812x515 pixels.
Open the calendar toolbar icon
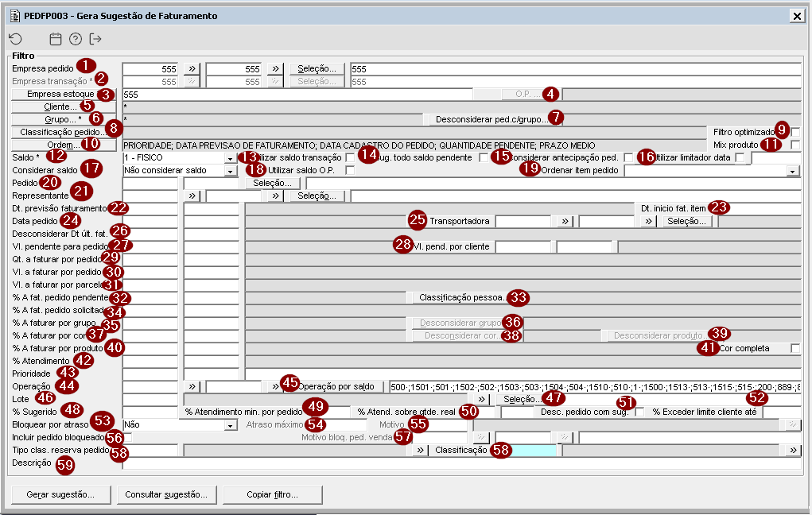(x=56, y=39)
